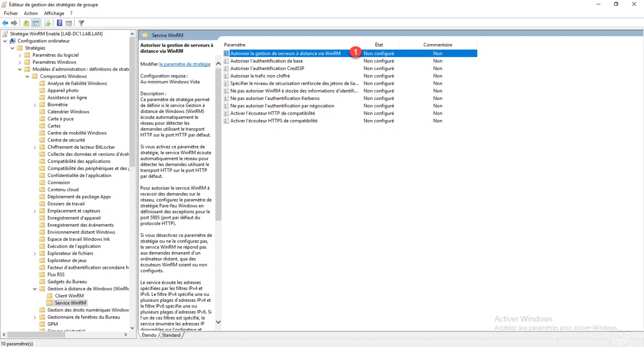Open Help via blue question mark icon
Screen dimensions: 644x347
pos(60,23)
